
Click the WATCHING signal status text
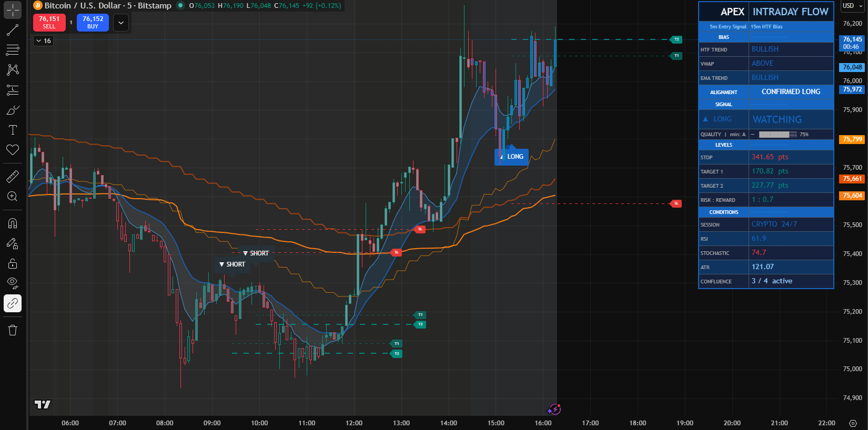777,119
